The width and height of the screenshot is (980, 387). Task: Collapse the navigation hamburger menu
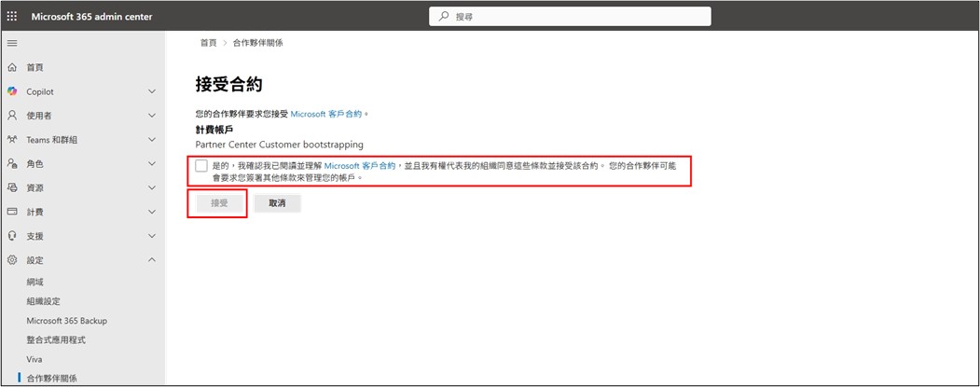pos(12,43)
